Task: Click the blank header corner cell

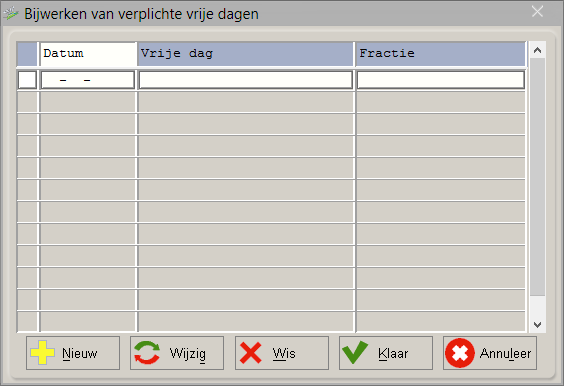Action: [x=27, y=54]
